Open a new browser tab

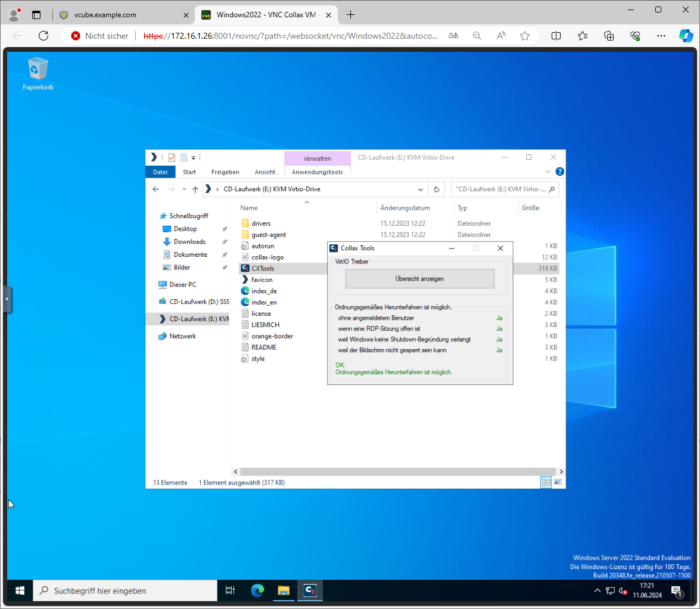[350, 15]
